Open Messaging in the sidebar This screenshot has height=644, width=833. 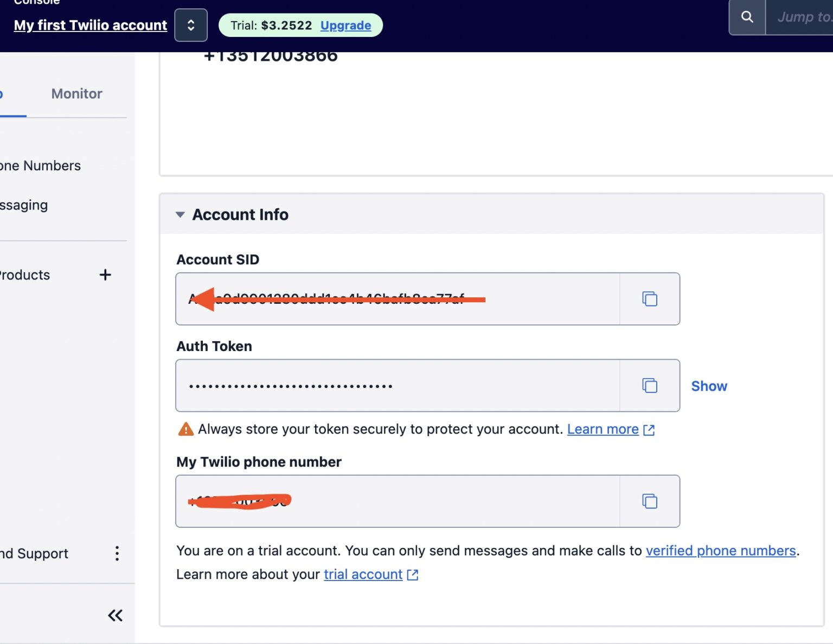(23, 205)
